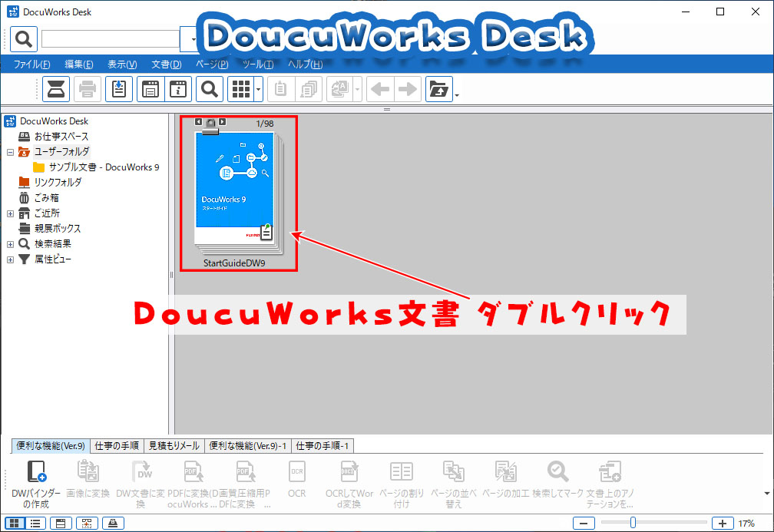774x532 pixels.
Task: Click the forward arrow toolbar icon
Action: pos(408,89)
